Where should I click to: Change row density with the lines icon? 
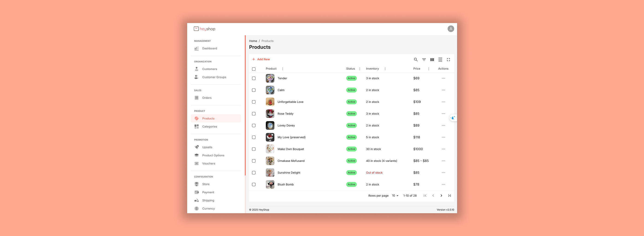point(440,60)
